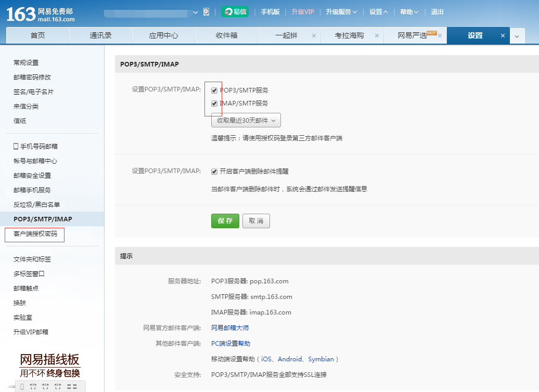This screenshot has height=392, width=539.
Task: Expand the 升级服务 menu
Action: click(x=341, y=12)
